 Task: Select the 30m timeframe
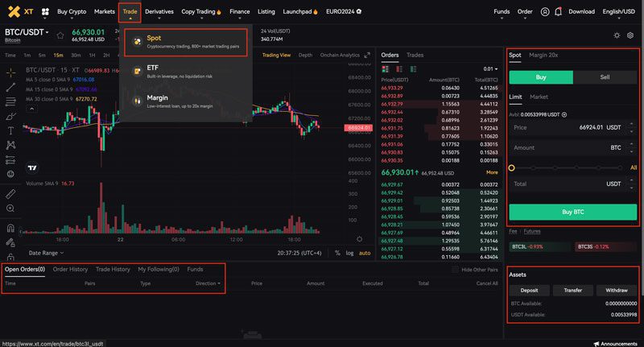pyautogui.click(x=76, y=55)
